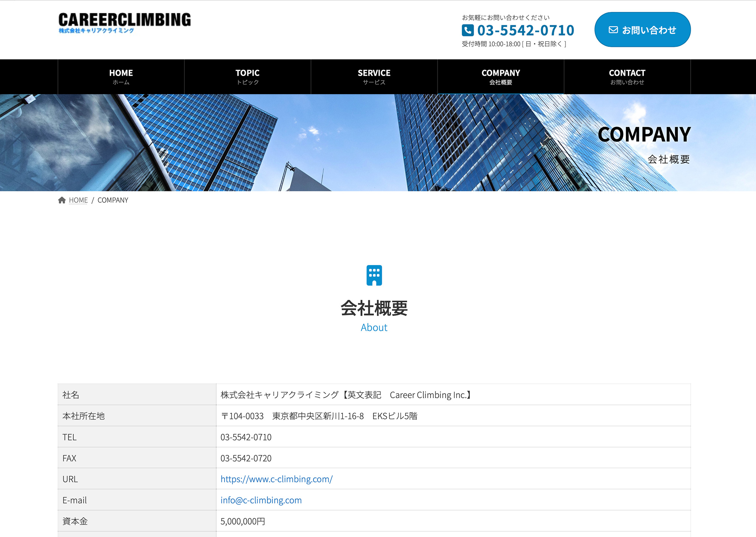Open the TOPIC navigation menu item
The height and width of the screenshot is (537, 756).
click(248, 77)
